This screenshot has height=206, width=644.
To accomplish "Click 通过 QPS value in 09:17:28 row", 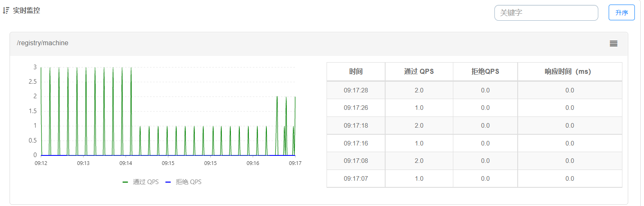I will click(419, 90).
